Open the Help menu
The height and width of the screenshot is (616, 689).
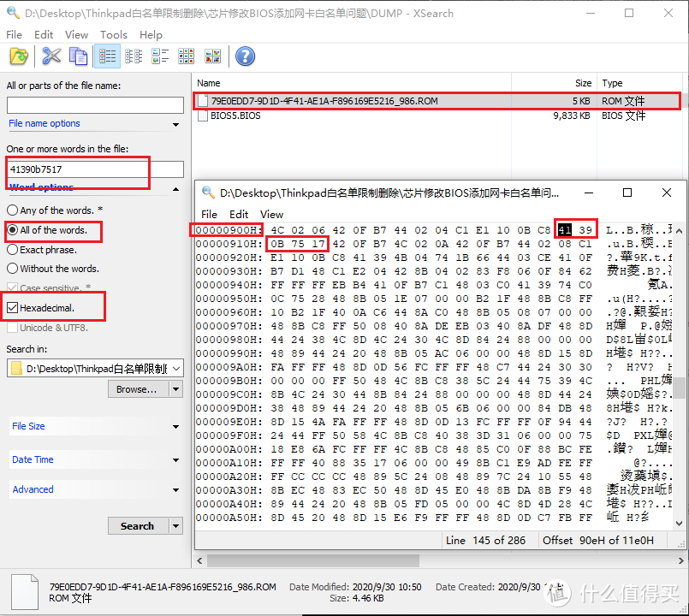coord(151,34)
